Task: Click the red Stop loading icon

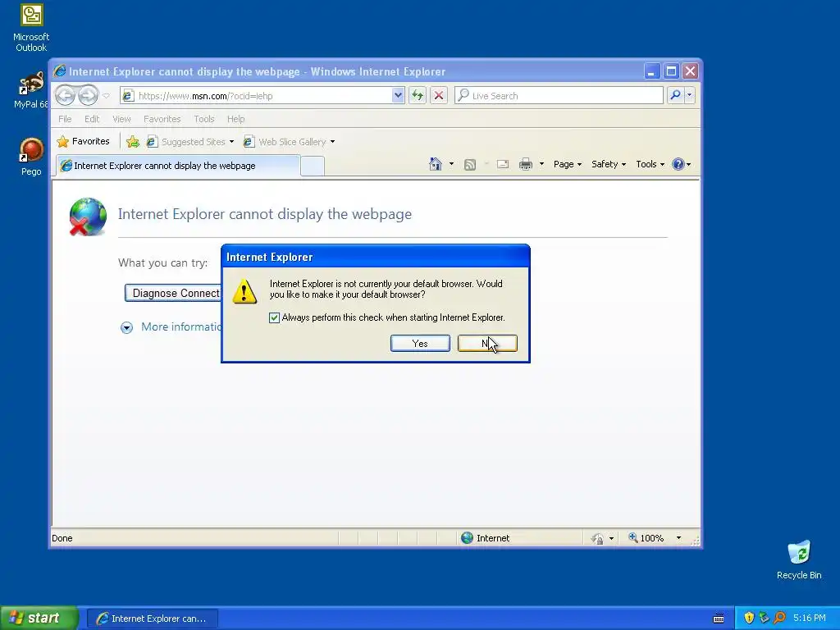Action: click(x=439, y=96)
